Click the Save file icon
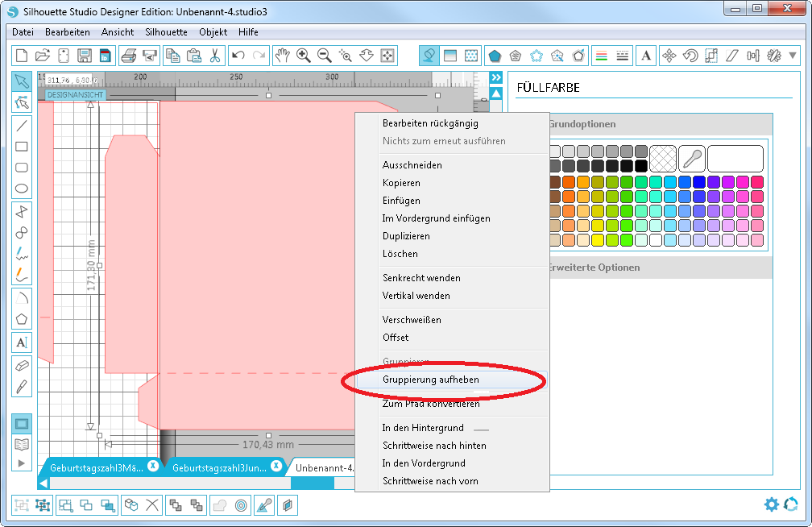Image resolution: width=812 pixels, height=527 pixels. tap(84, 56)
